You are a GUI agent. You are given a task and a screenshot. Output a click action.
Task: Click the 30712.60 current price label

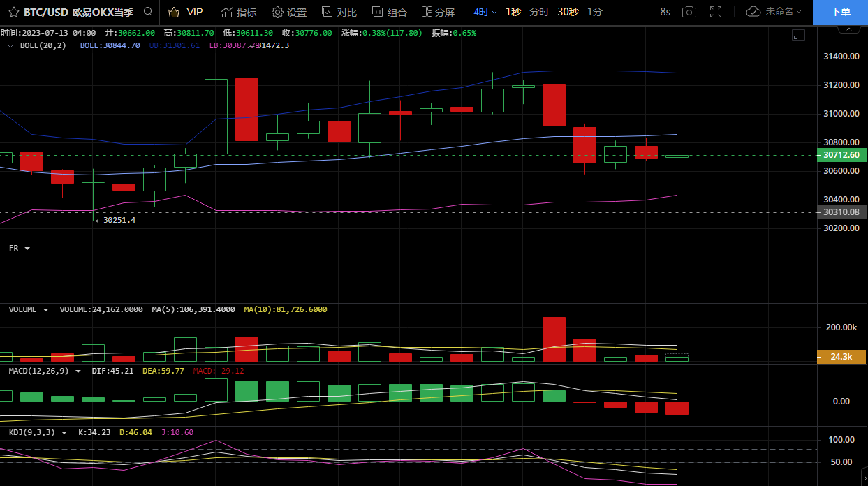click(841, 155)
